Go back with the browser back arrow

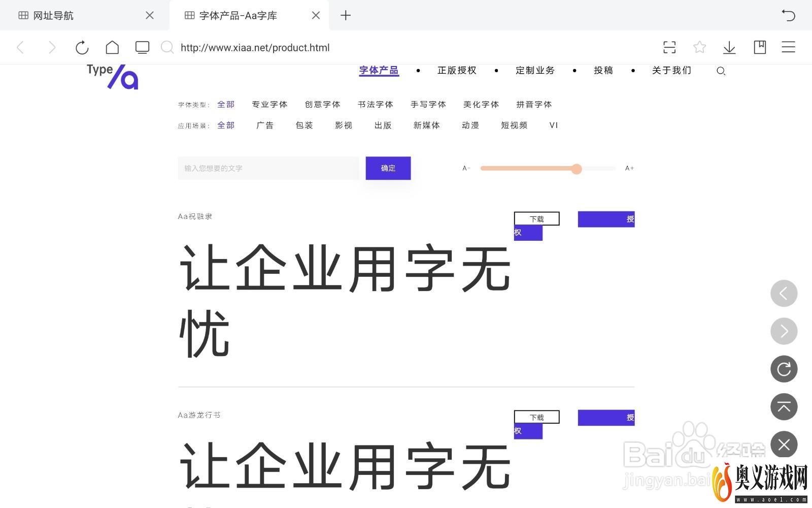click(20, 48)
